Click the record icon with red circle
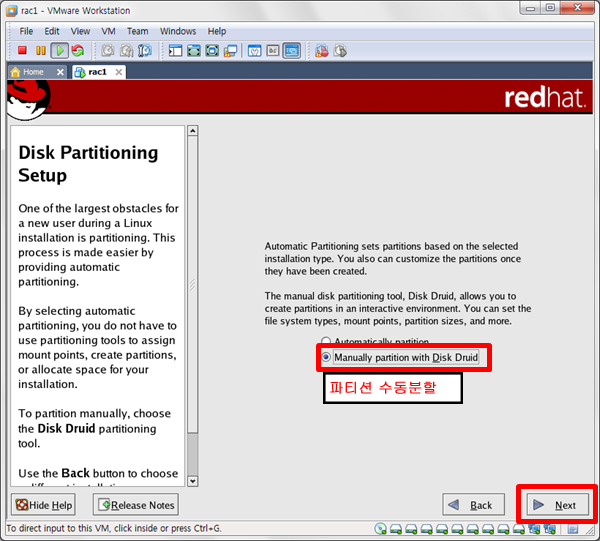This screenshot has height=541, width=600. pyautogui.click(x=321, y=51)
